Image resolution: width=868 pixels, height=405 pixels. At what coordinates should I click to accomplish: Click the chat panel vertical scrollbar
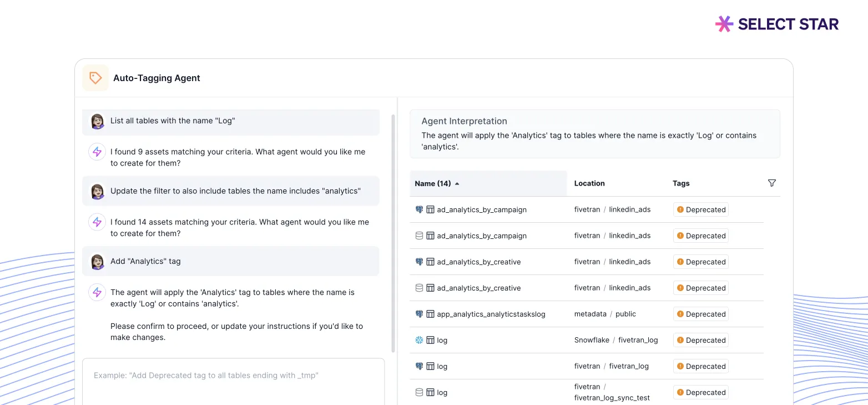(393, 233)
